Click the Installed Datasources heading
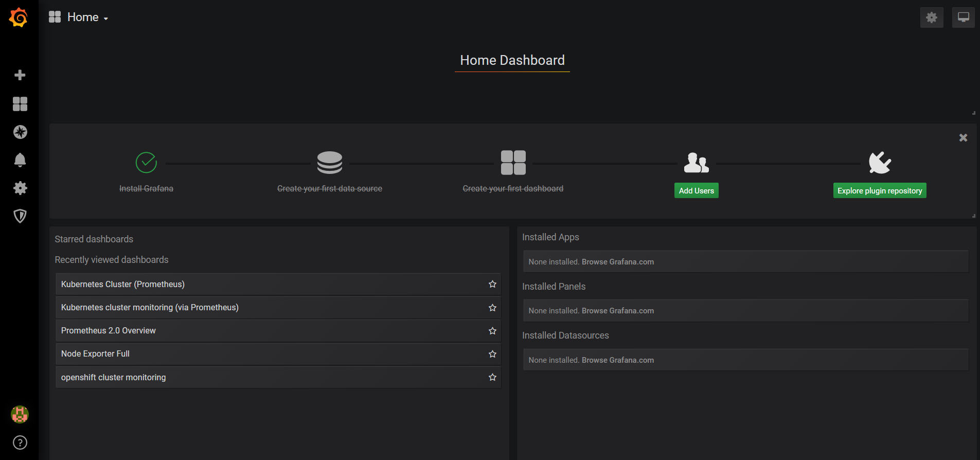This screenshot has height=460, width=980. pos(565,335)
